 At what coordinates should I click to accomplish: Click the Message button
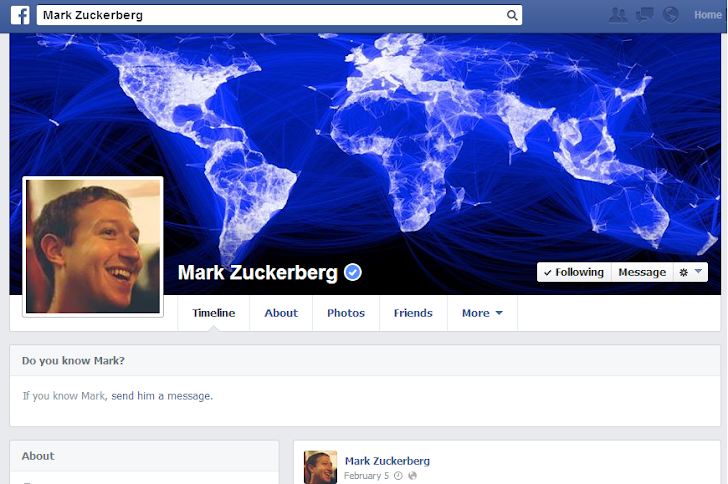coord(642,272)
